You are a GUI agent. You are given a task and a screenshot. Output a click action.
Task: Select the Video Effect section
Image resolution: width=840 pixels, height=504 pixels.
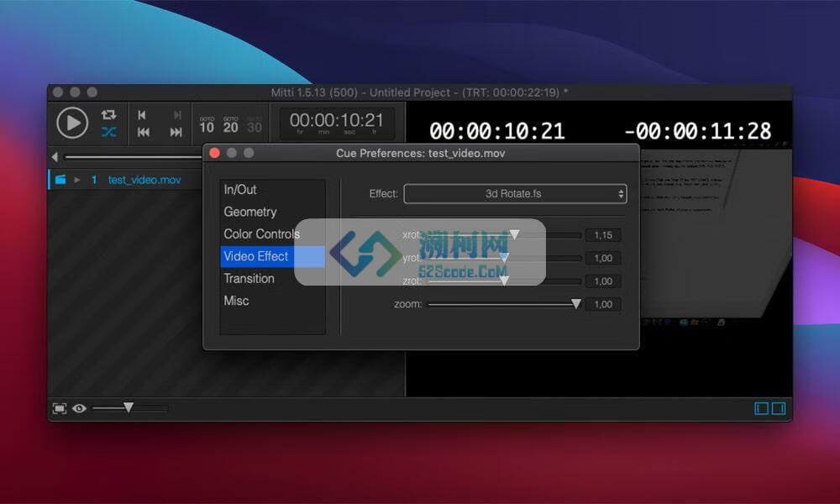[x=273, y=256]
